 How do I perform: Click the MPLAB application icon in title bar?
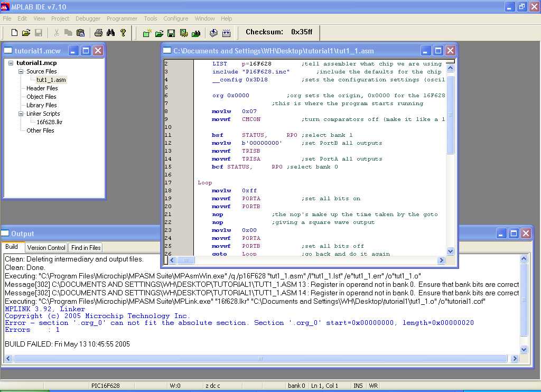(5, 6)
